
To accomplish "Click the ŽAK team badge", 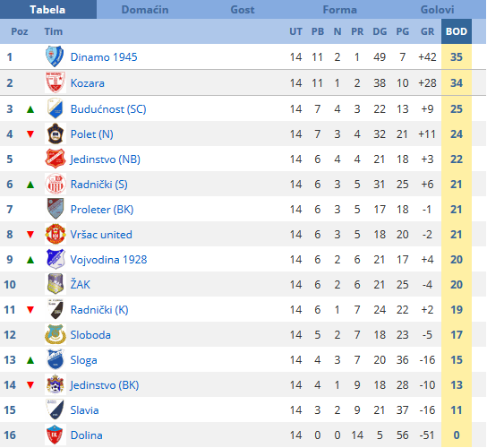I will 55,284.
